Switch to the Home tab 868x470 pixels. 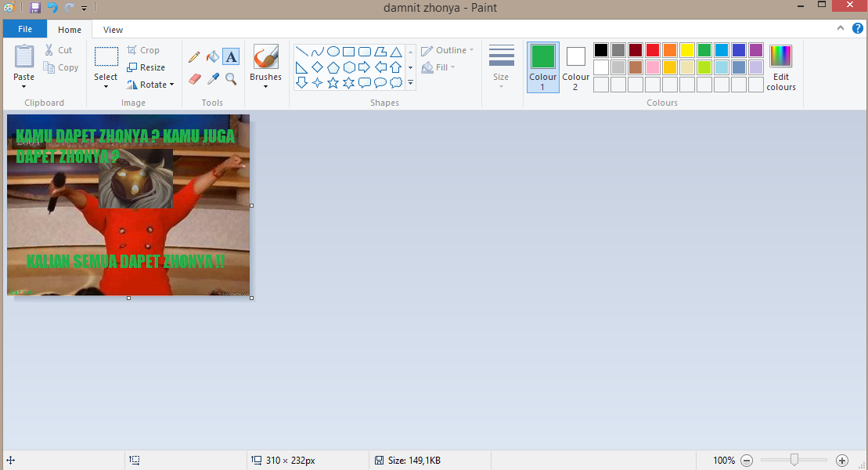pos(70,30)
